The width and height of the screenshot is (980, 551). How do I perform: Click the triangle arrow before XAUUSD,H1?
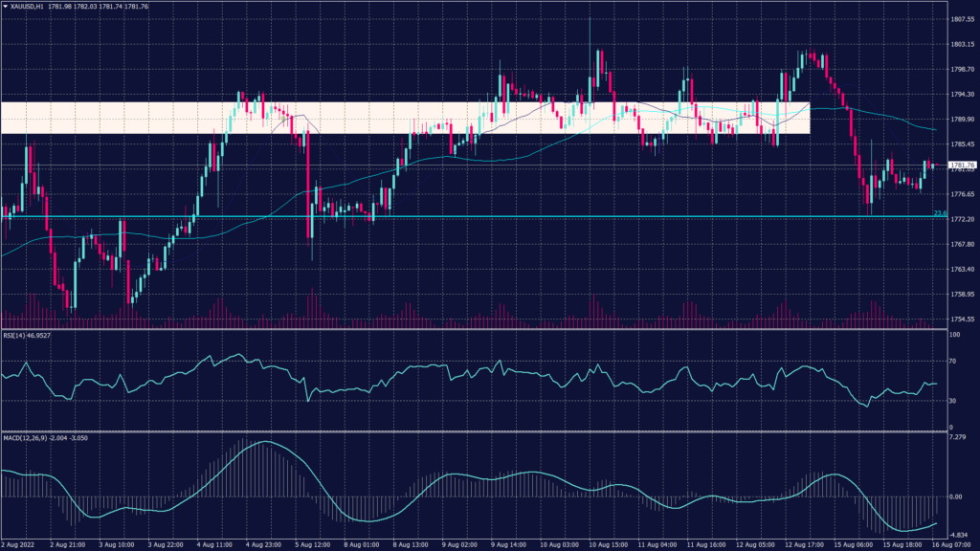5,6
